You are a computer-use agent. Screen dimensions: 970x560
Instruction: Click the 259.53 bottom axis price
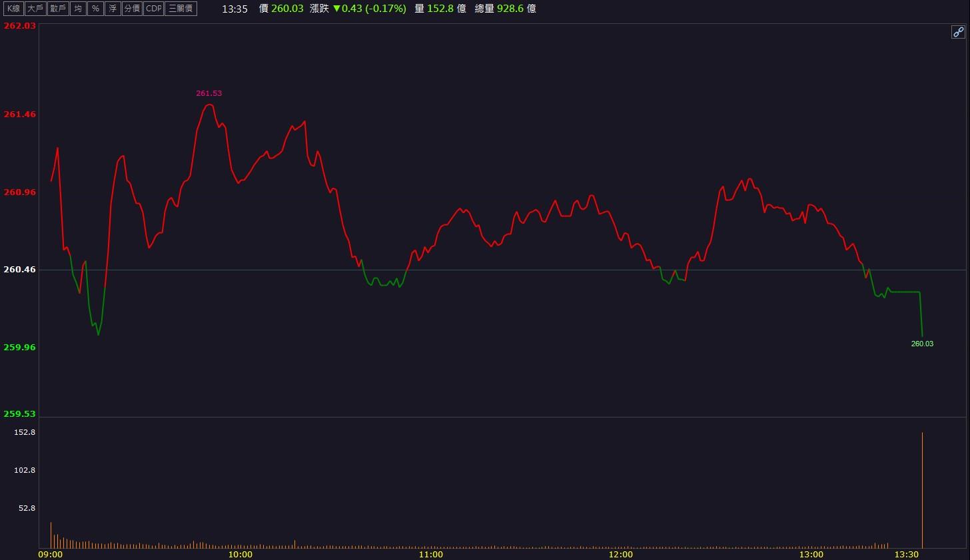pyautogui.click(x=19, y=414)
